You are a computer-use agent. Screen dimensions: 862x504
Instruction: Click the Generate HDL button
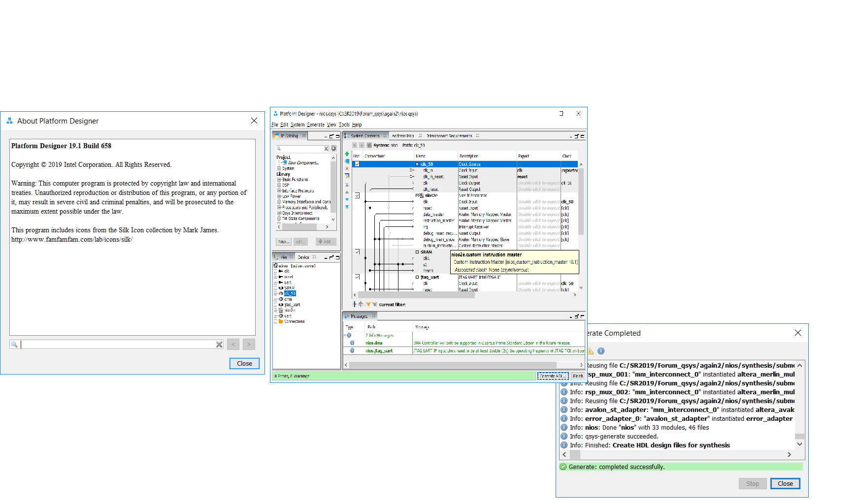tap(552, 376)
